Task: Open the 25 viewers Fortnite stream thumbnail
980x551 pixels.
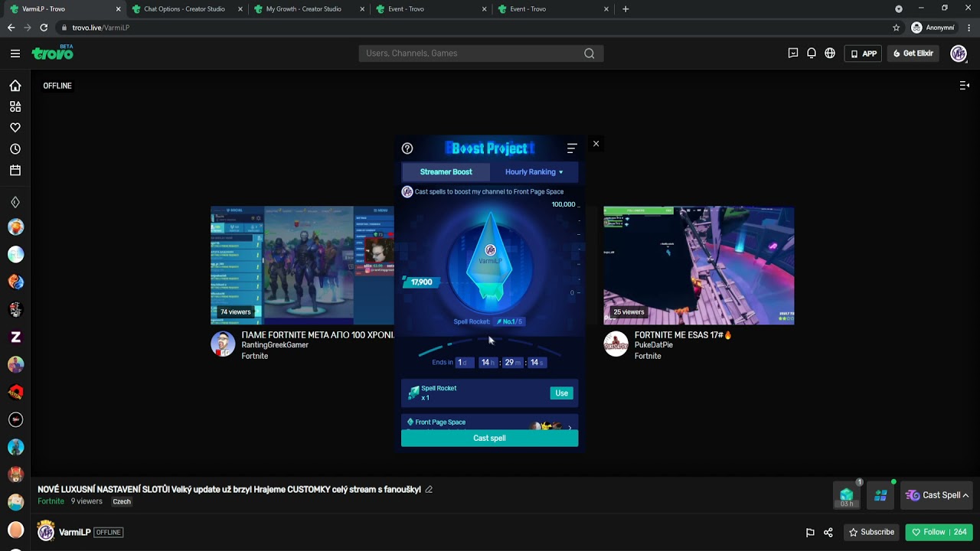Action: [699, 266]
